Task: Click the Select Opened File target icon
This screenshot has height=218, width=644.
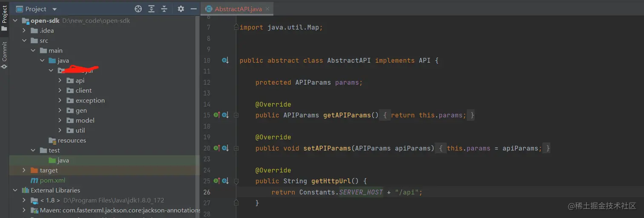Action: point(138,9)
